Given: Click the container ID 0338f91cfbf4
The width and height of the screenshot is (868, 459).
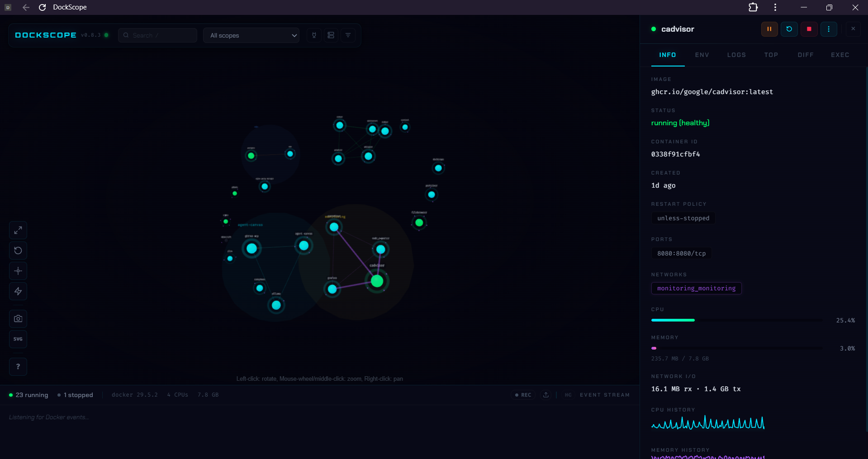Looking at the screenshot, I should click(x=675, y=154).
